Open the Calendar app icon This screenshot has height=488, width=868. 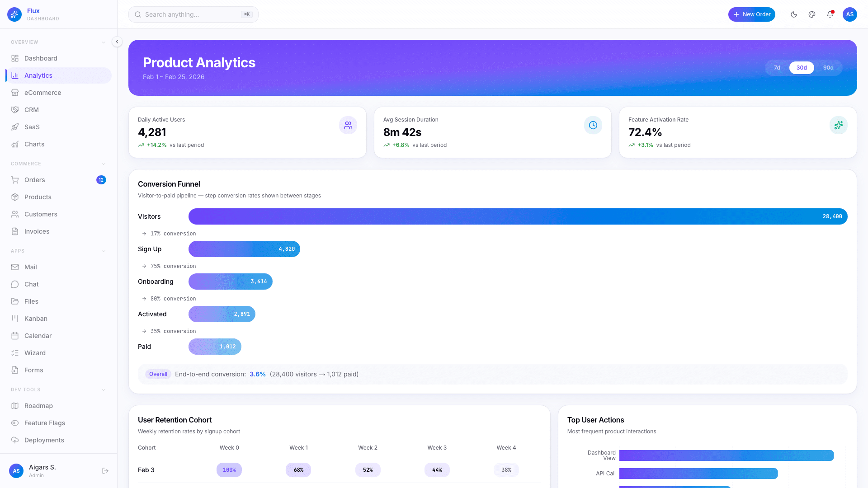pos(15,336)
